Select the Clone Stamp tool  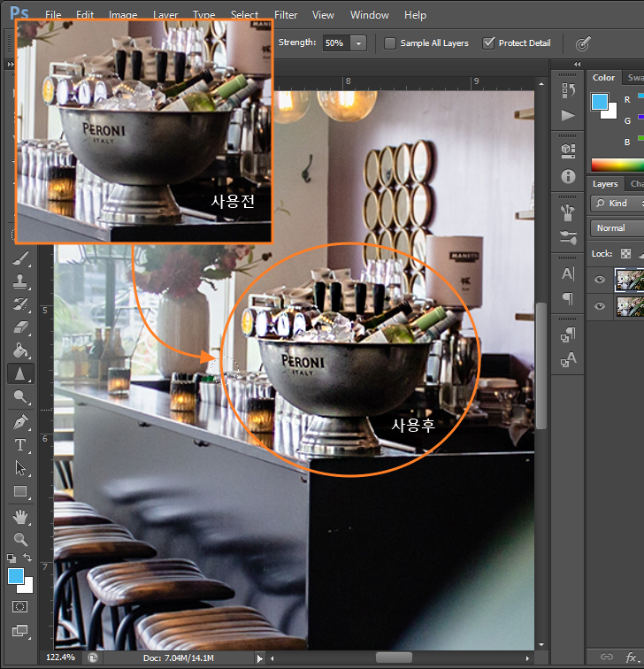tap(20, 281)
